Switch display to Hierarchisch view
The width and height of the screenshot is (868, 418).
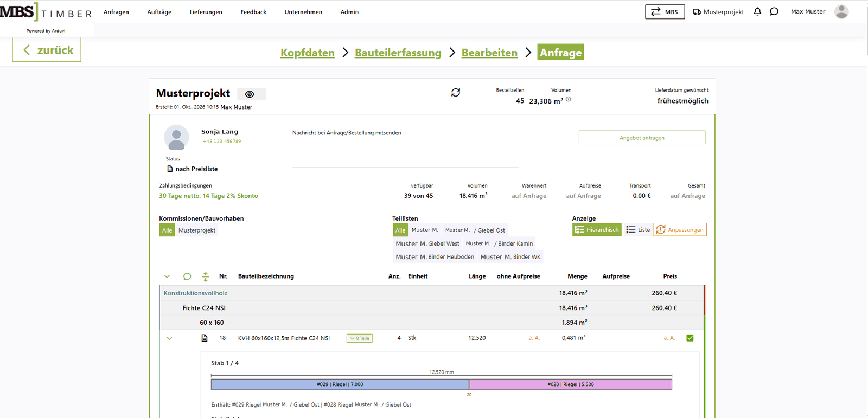pos(597,230)
